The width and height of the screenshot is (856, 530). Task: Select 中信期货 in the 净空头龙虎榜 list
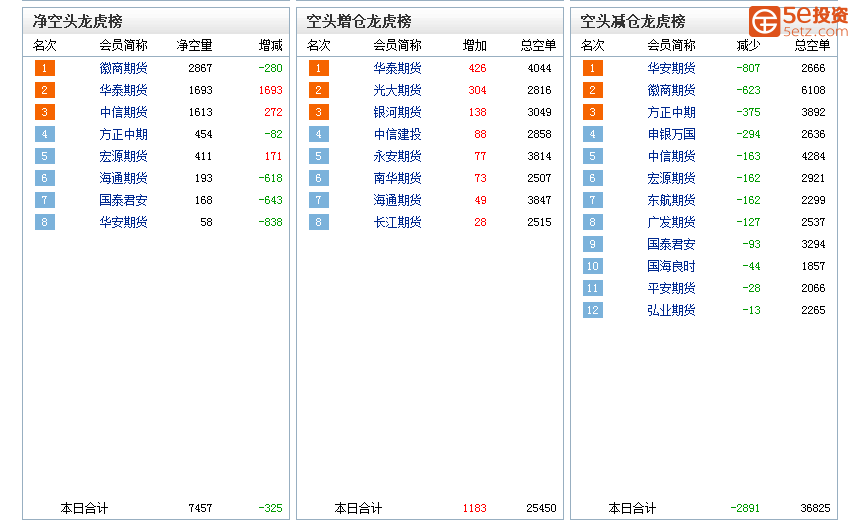[x=123, y=112]
